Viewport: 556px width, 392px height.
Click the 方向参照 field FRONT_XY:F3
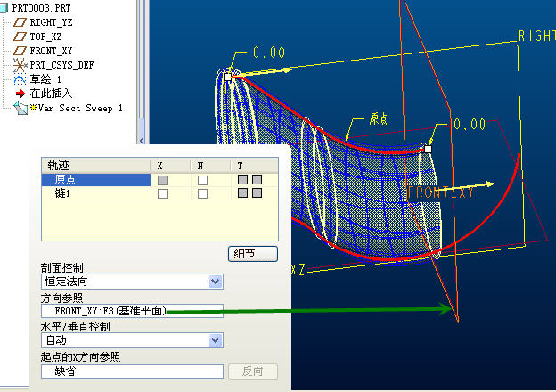132,311
